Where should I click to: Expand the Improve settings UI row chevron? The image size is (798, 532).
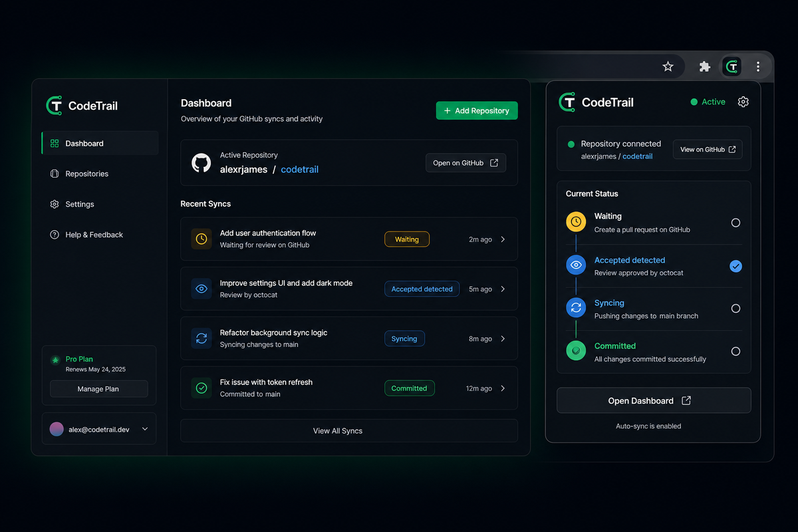coord(503,289)
